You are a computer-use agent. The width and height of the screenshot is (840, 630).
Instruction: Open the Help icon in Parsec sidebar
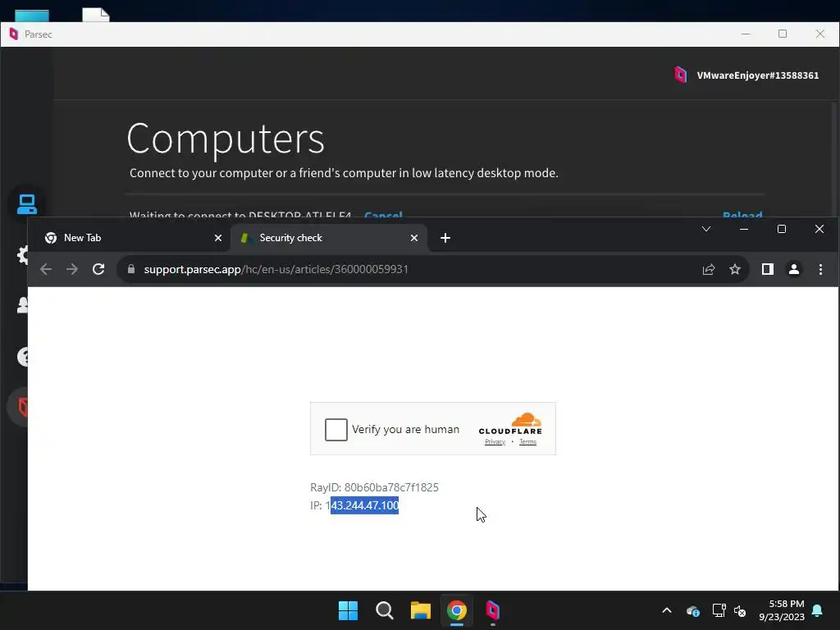[x=22, y=356]
